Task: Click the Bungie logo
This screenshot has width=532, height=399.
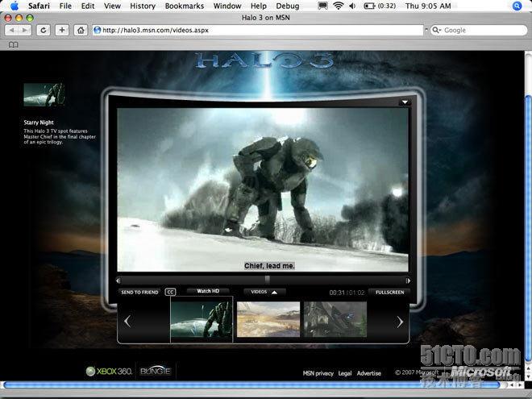Action: [x=156, y=371]
